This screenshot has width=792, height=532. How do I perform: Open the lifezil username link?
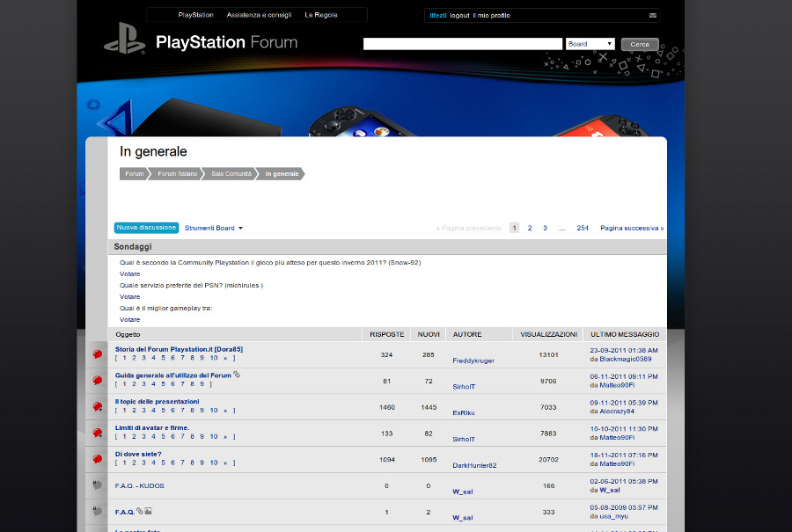438,16
